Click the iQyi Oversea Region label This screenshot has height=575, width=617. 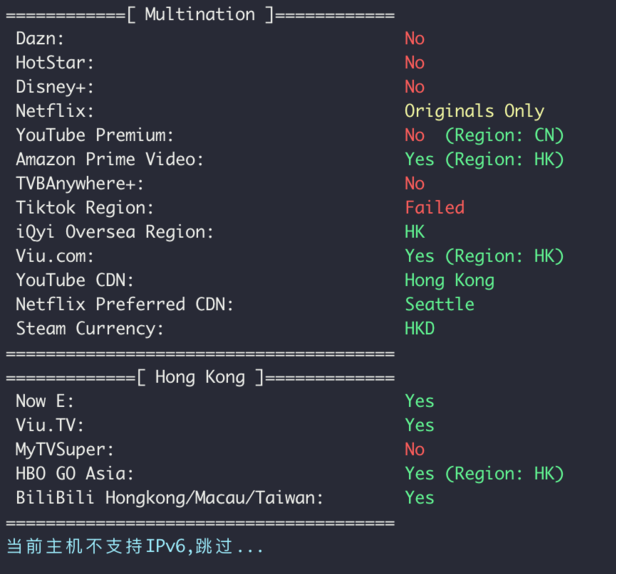(x=115, y=232)
